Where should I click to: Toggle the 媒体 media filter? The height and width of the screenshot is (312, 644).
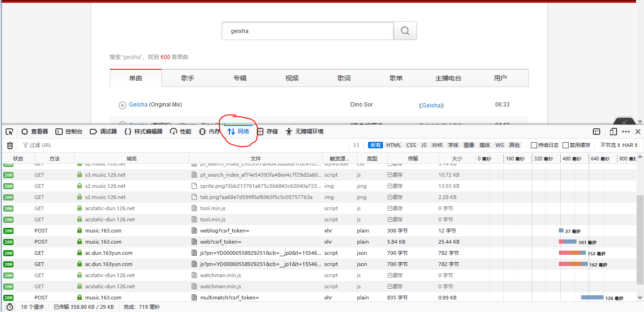[x=485, y=145]
